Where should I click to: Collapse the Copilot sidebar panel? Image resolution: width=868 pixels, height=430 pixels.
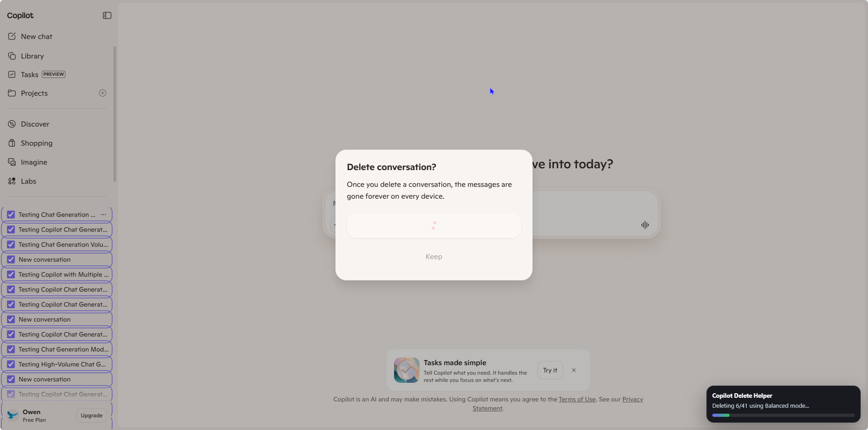coord(107,15)
